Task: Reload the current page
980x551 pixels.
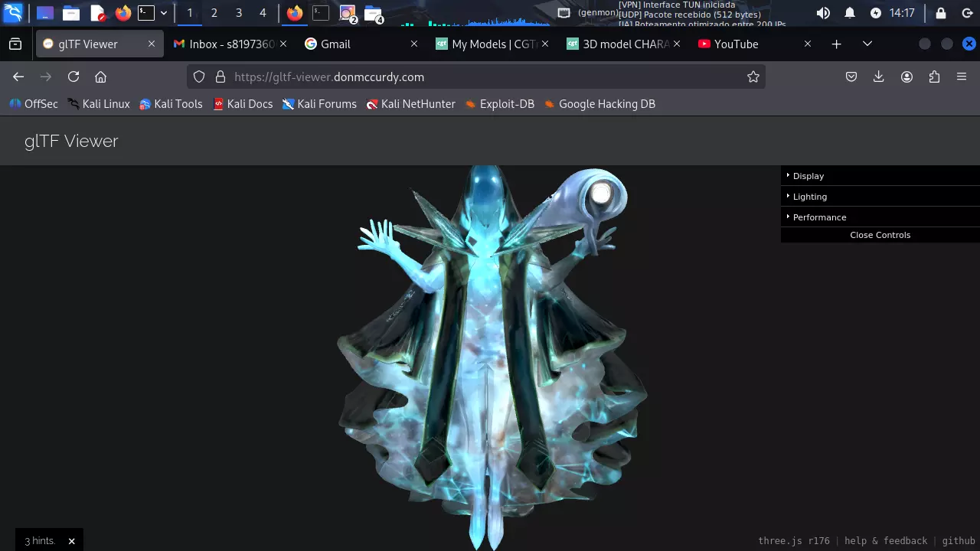Action: (73, 77)
